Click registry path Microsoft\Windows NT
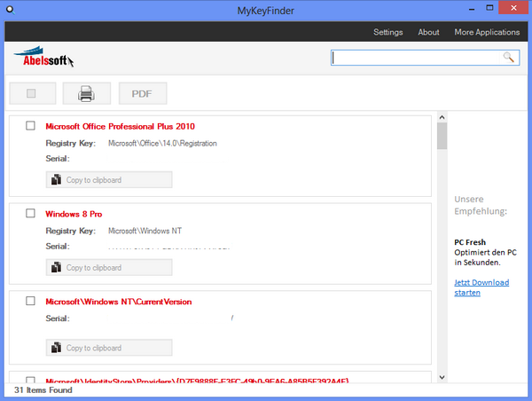The height and width of the screenshot is (401, 532). click(x=145, y=231)
